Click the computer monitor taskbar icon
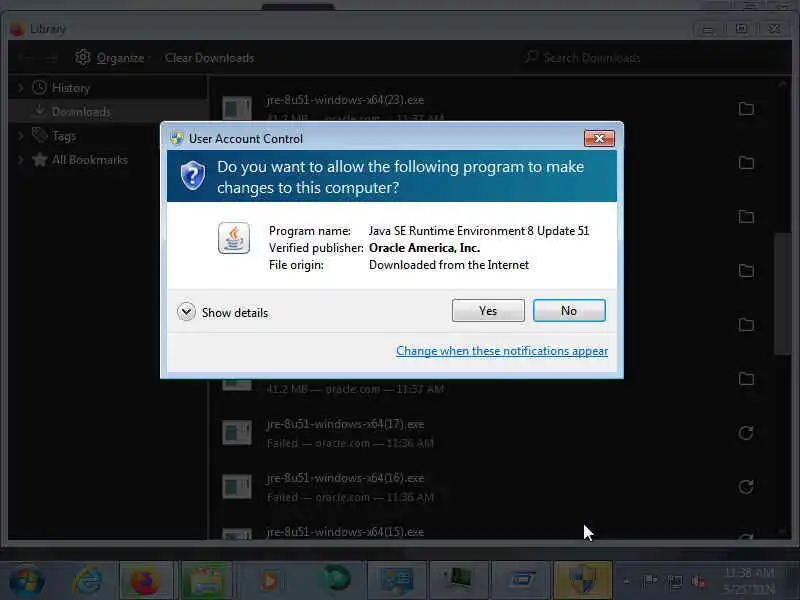Viewport: 800px width, 600px height. (459, 580)
